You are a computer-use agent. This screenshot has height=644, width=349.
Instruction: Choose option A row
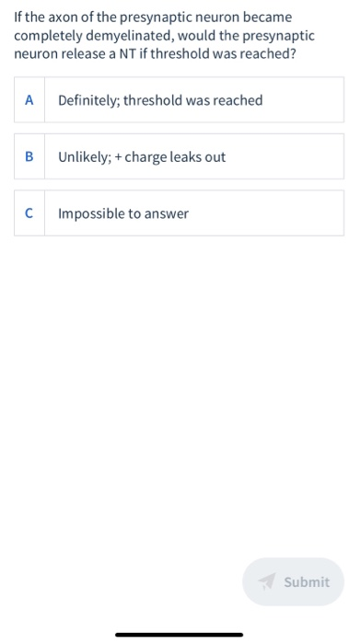[x=180, y=99]
